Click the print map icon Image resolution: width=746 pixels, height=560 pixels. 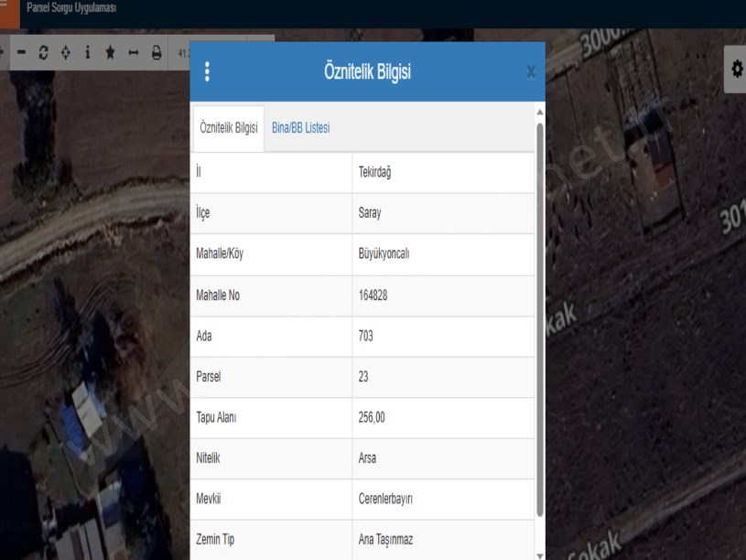[156, 53]
